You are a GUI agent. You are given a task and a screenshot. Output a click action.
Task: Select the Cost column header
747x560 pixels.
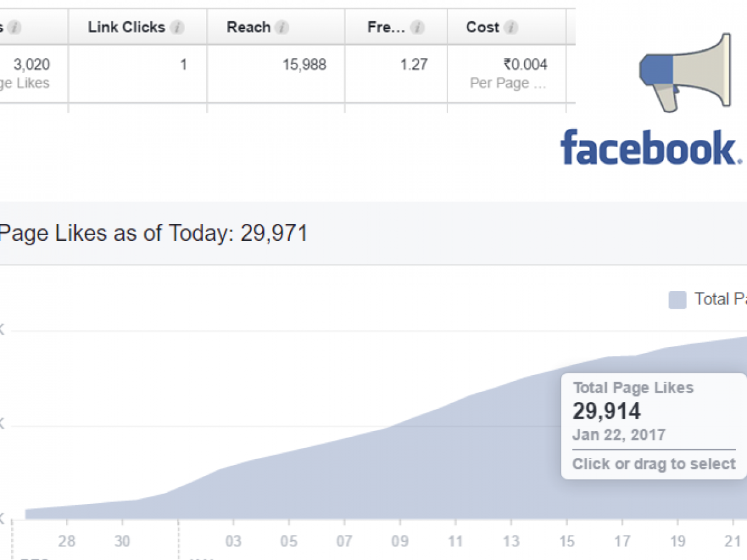point(482,27)
